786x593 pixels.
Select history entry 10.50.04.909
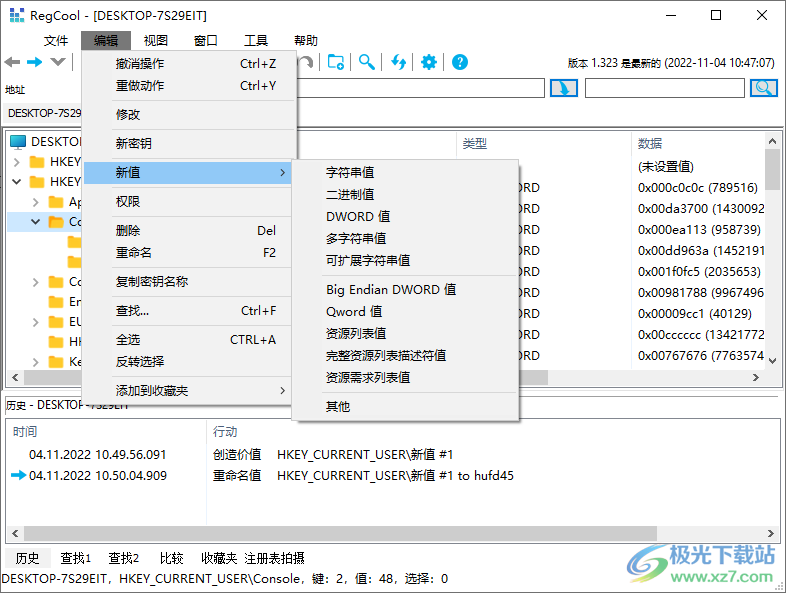pos(98,476)
